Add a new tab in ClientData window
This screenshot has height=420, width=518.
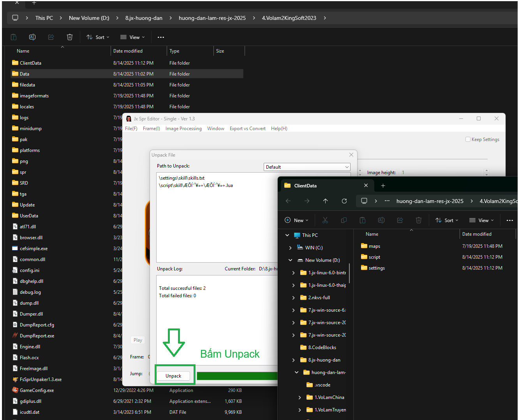click(383, 186)
